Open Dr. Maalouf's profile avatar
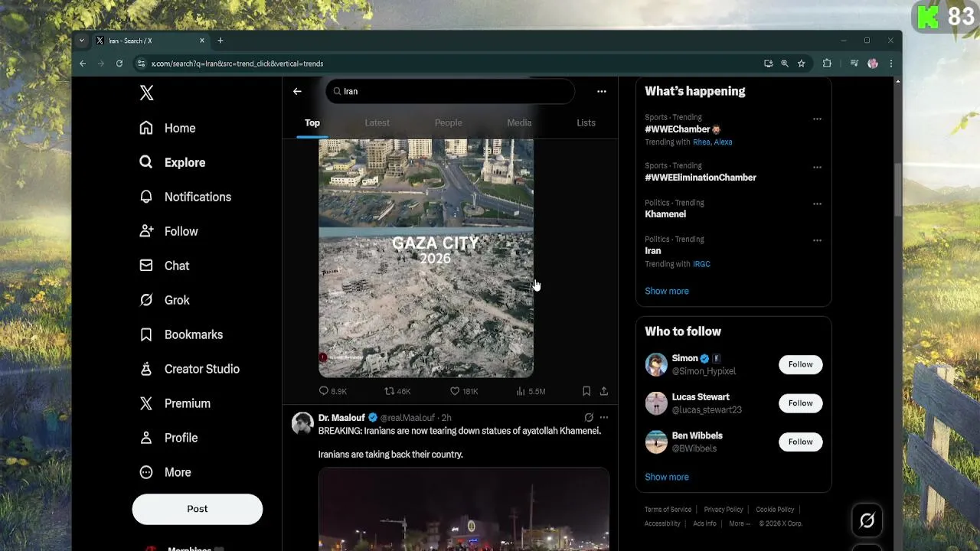This screenshot has width=980, height=551. (x=302, y=423)
